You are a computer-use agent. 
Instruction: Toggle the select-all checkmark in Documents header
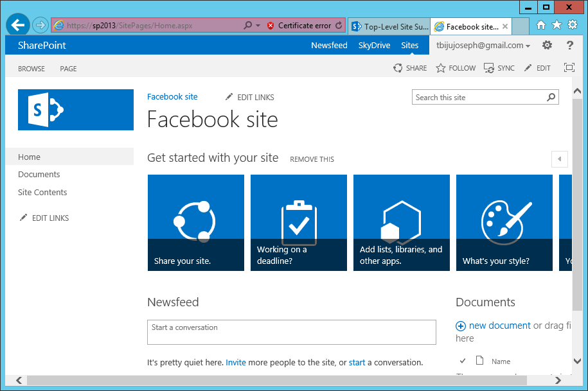click(463, 361)
